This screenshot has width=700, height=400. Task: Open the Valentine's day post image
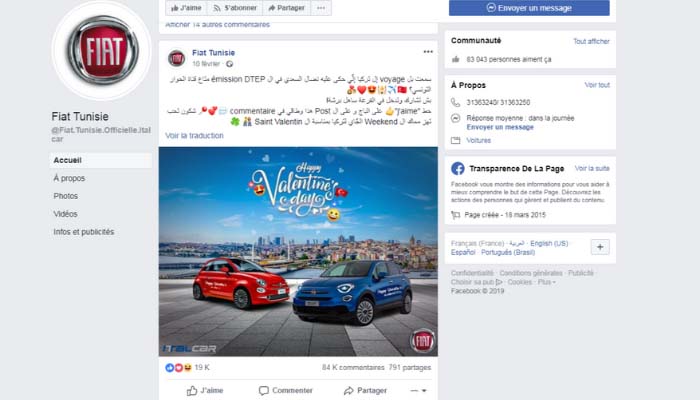[x=298, y=251]
